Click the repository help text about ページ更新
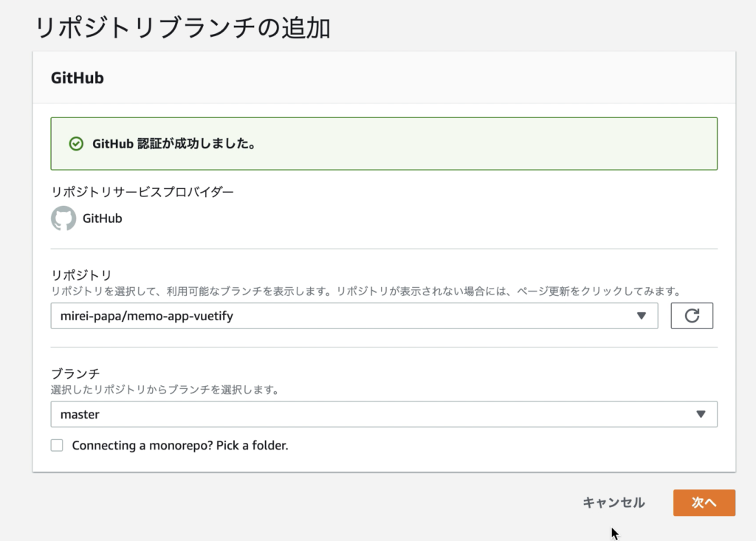The image size is (756, 541). click(x=367, y=292)
